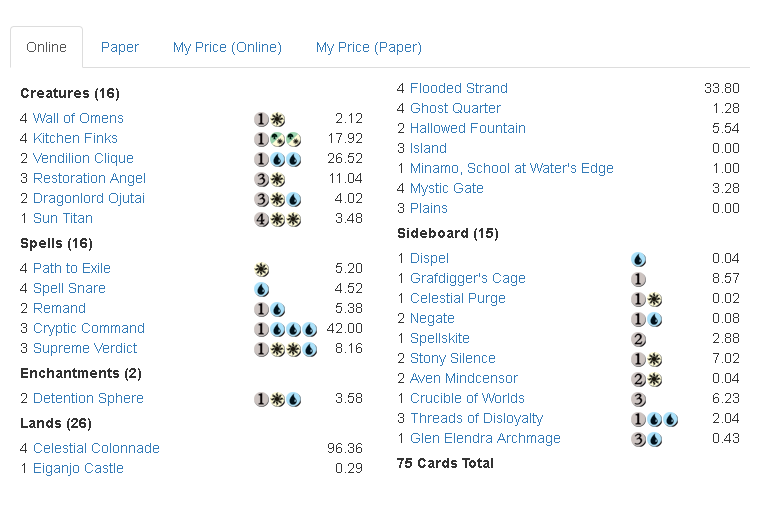Switch to the Paper tab
757x522 pixels.
(x=120, y=47)
